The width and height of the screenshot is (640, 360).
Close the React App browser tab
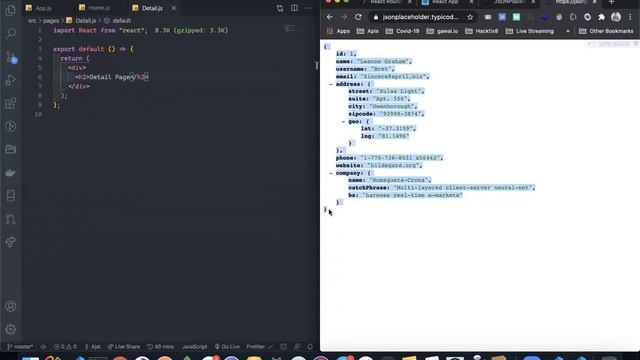pyautogui.click(x=471, y=2)
